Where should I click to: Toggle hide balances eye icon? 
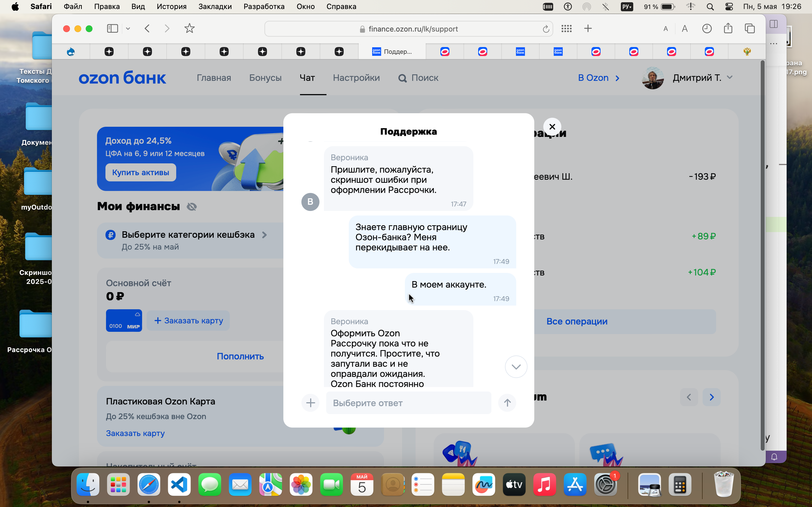(192, 206)
